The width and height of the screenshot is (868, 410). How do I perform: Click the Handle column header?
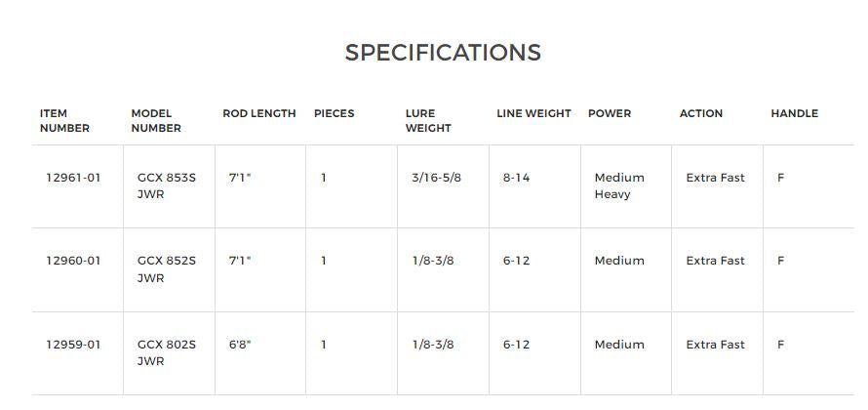point(794,113)
